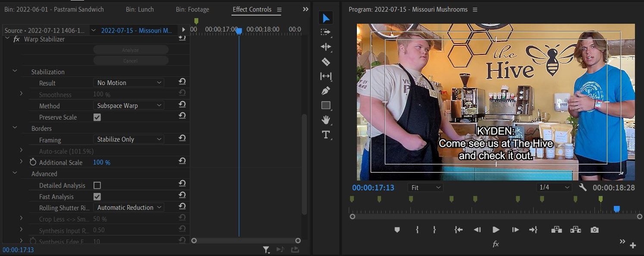This screenshot has height=256, width=644.
Task: Open Rolling Shutter Ripple dropdown
Action: [129, 207]
